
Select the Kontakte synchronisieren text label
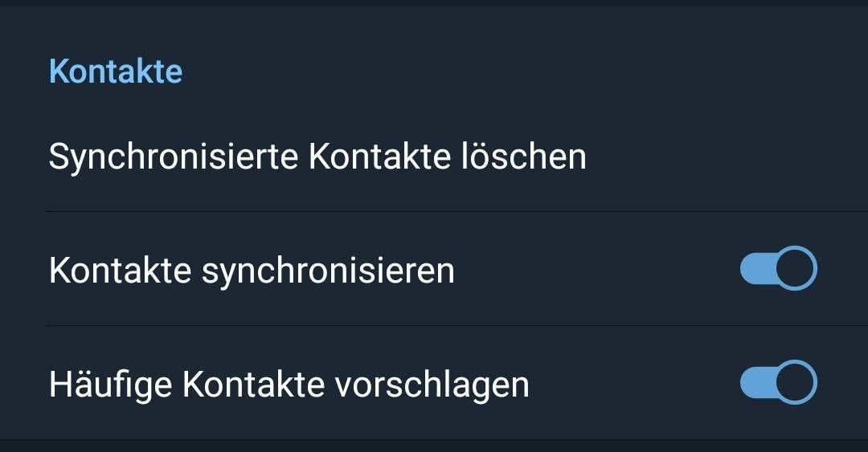click(252, 271)
